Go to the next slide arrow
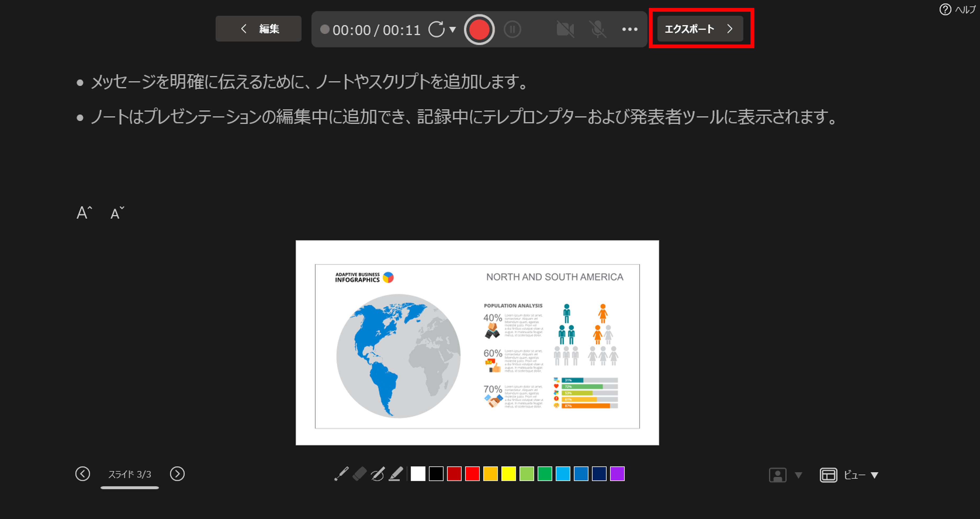 (x=177, y=474)
